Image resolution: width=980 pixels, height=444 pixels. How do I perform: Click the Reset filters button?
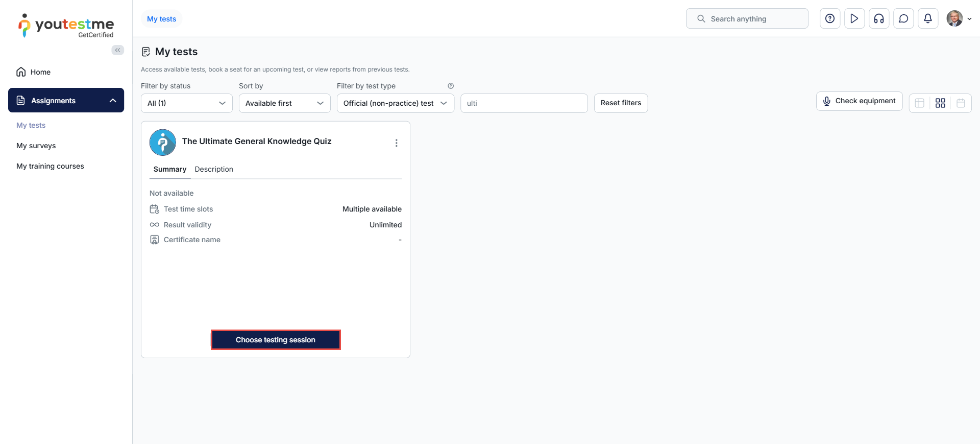[621, 103]
